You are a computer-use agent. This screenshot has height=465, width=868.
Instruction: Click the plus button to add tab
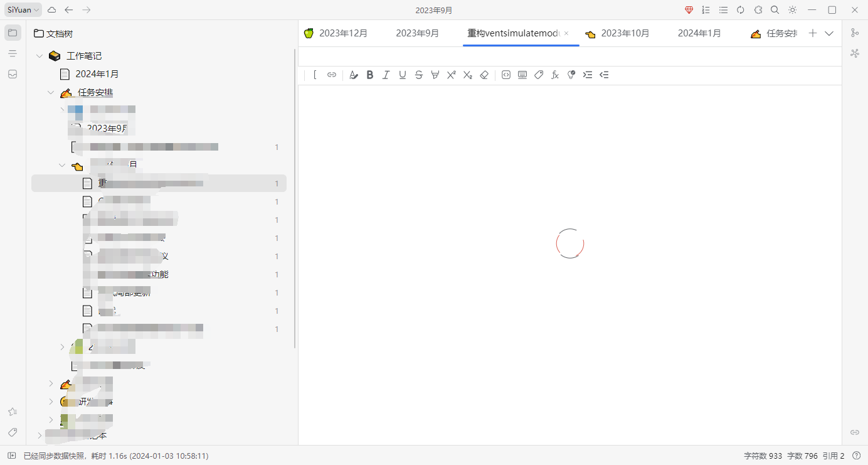[813, 33]
